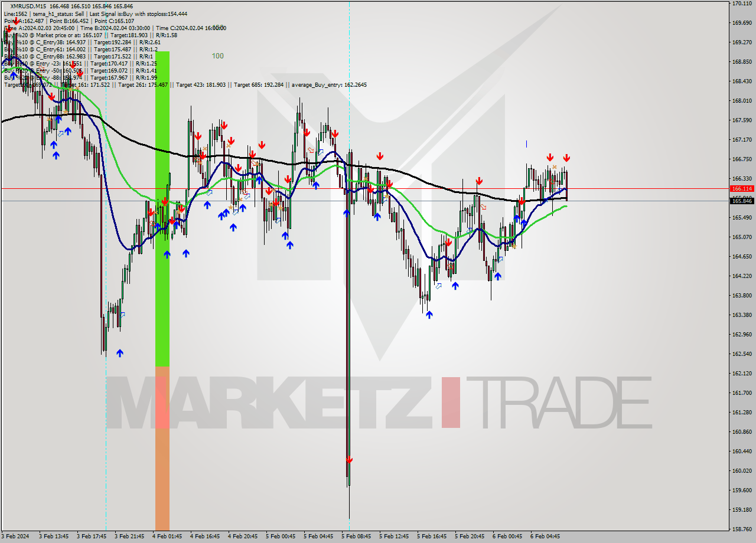This screenshot has width=756, height=543.
Task: Select the black 165.846 current price label
Action: click(x=742, y=201)
